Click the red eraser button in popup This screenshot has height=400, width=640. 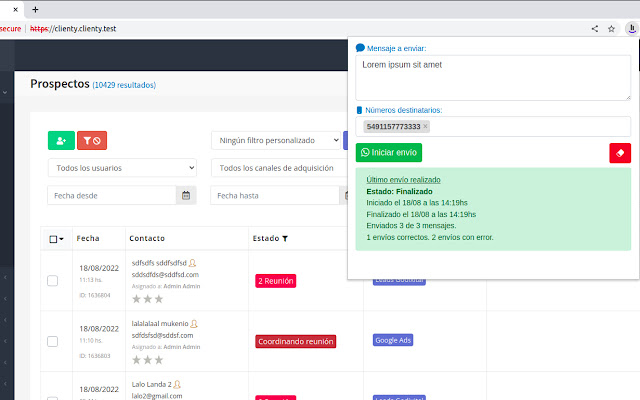coord(620,153)
